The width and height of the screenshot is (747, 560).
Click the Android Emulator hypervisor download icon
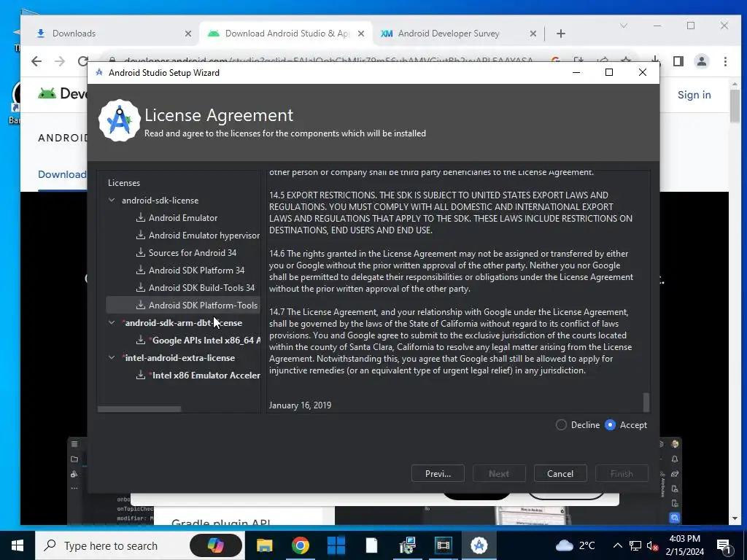tap(141, 236)
